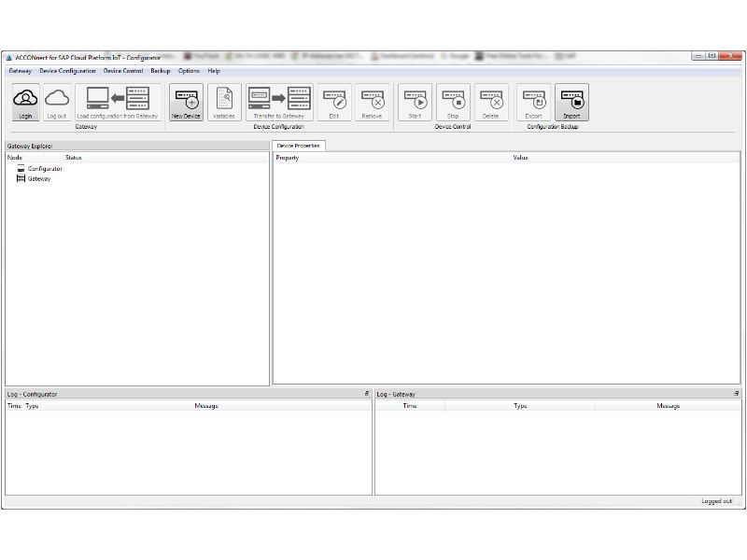This screenshot has width=747, height=560.
Task: Click the Edit device icon
Action: [x=334, y=101]
